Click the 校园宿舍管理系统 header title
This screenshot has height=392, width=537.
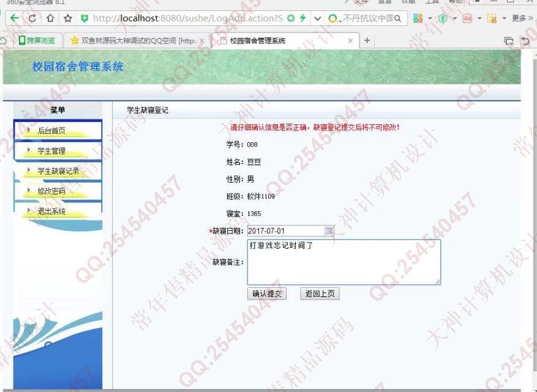pos(78,67)
